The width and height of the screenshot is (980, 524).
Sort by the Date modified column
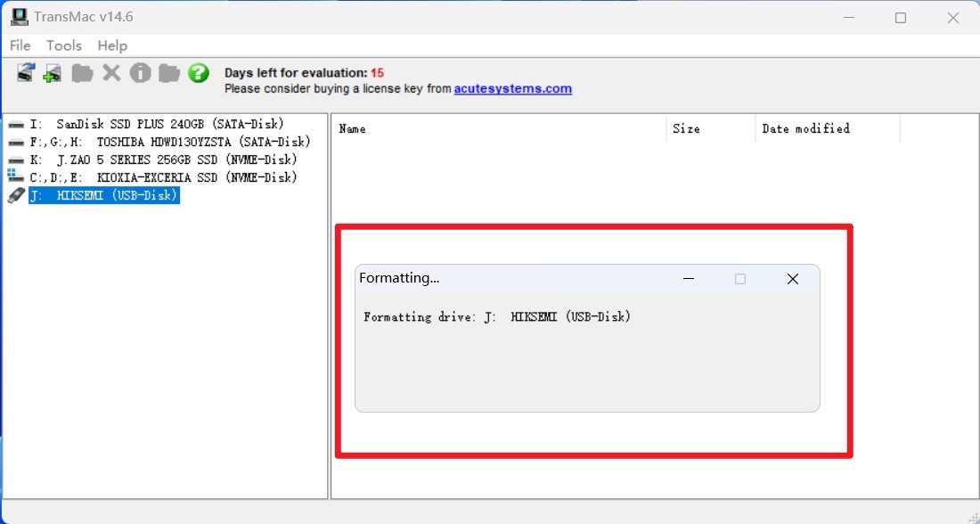point(828,128)
